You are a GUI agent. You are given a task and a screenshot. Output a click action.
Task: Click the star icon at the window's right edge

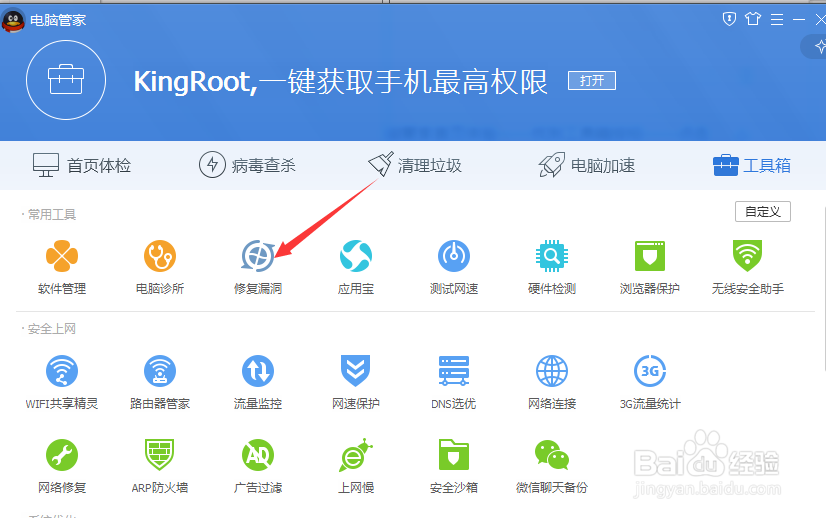[820, 47]
